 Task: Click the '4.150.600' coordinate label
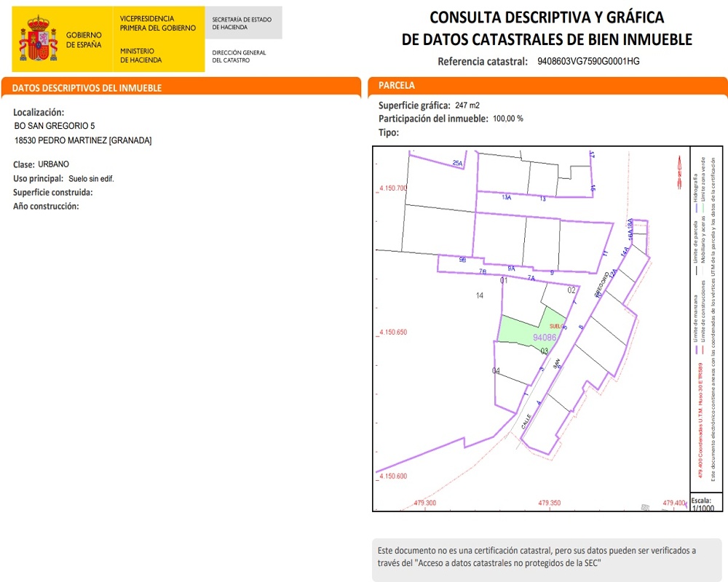[x=393, y=476]
